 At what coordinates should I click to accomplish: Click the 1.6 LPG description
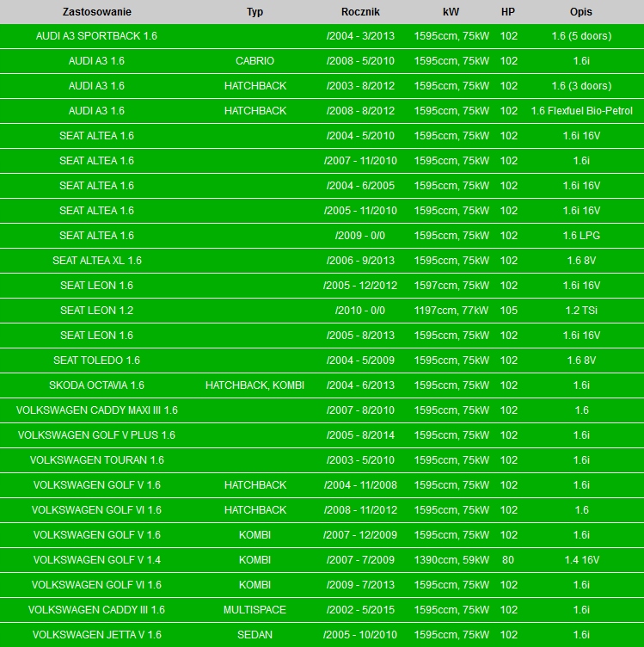[x=581, y=236]
